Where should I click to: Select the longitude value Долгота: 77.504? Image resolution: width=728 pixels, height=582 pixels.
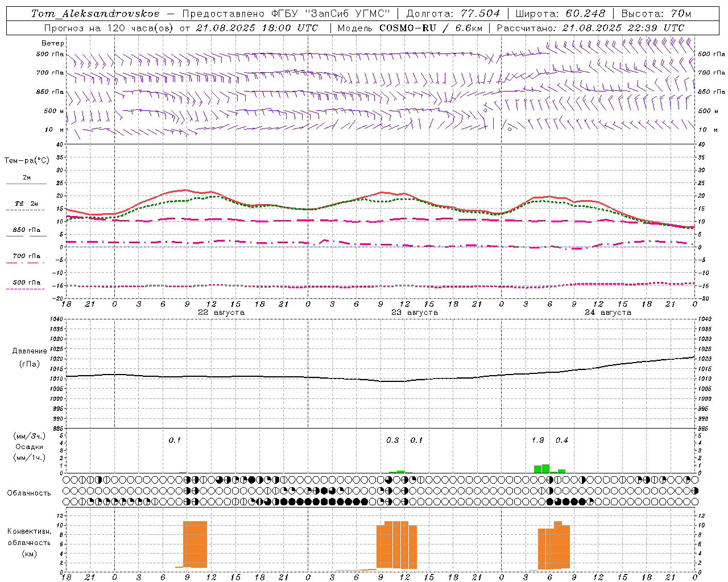(x=453, y=14)
